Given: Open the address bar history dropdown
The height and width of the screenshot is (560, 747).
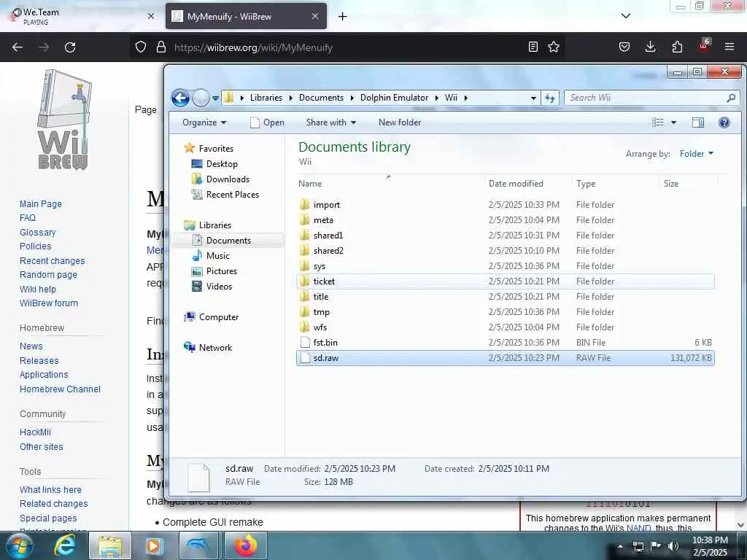Looking at the screenshot, I should coord(533,98).
